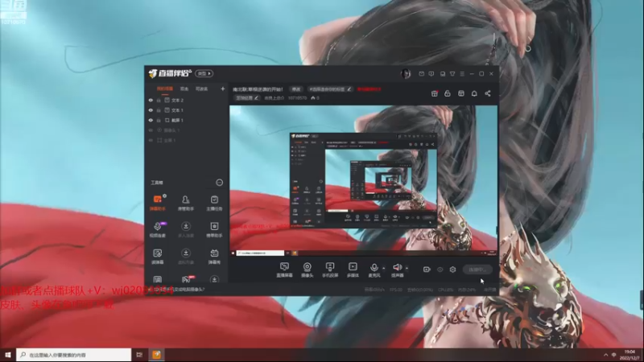Image resolution: width=644 pixels, height=362 pixels.
Task: Open notifications bell icon
Action: click(x=474, y=93)
